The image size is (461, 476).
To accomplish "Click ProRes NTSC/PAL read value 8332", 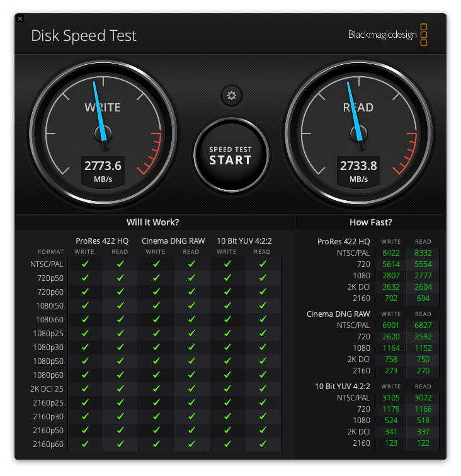I will tap(423, 253).
